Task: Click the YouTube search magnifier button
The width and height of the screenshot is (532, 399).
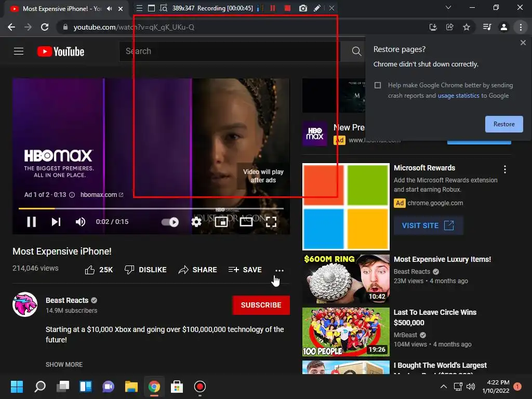Action: pos(356,51)
